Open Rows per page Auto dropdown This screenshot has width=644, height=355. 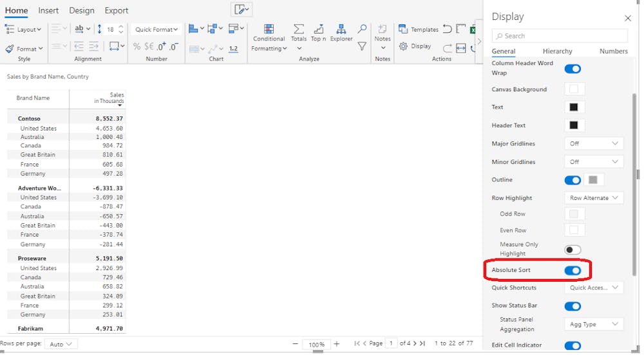click(x=61, y=344)
